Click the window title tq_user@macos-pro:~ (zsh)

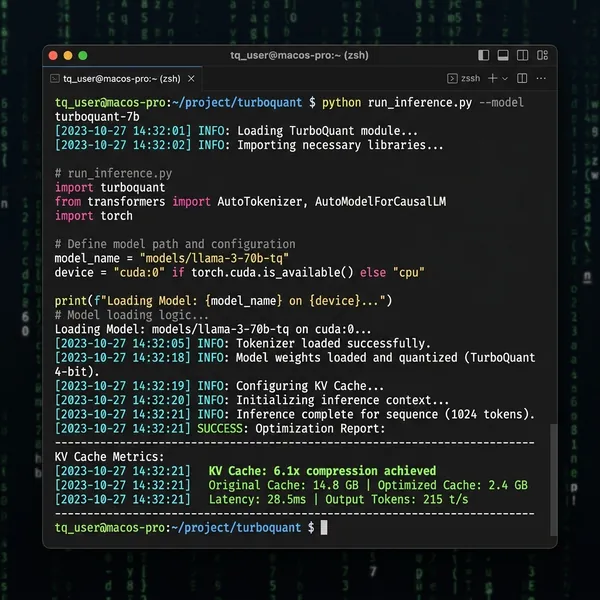tap(299, 55)
